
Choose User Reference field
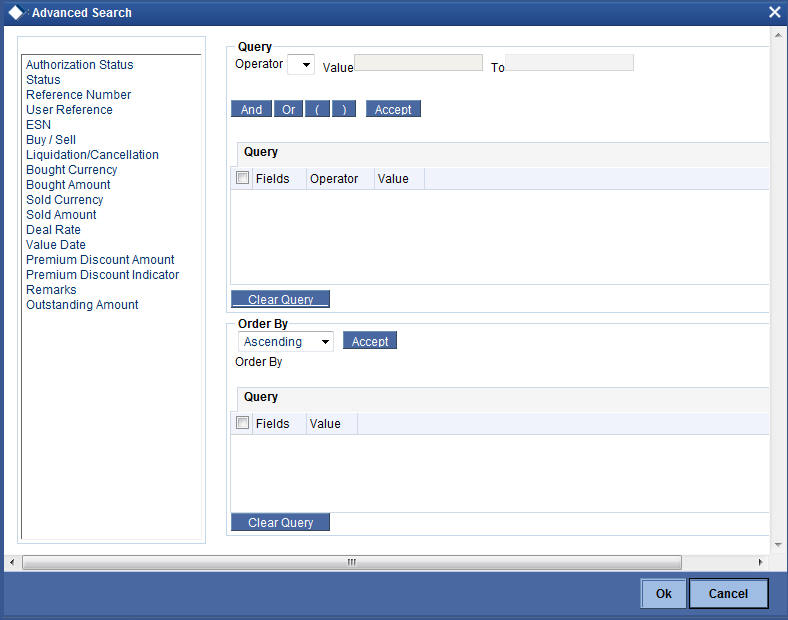[69, 110]
